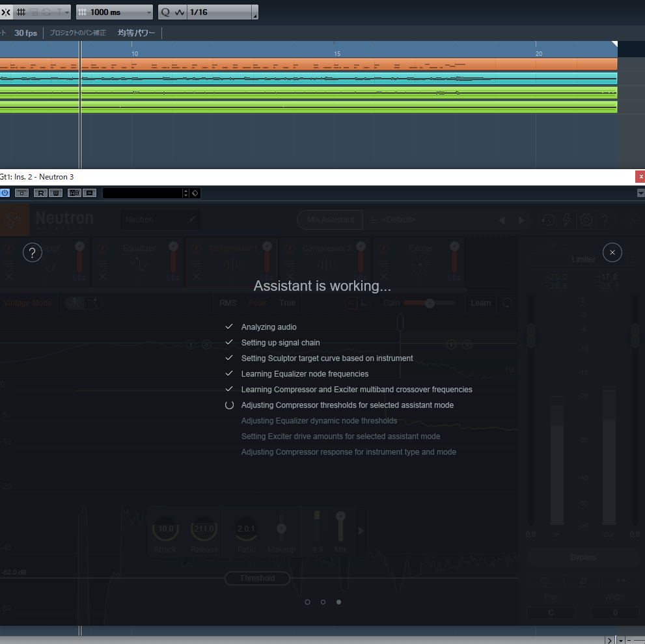This screenshot has width=645, height=644.
Task: Click the preset up/down stepper arrows
Action: (186, 193)
